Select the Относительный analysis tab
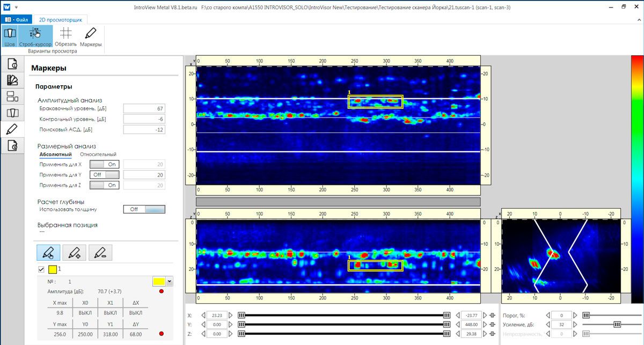The width and height of the screenshot is (644, 345). point(98,155)
